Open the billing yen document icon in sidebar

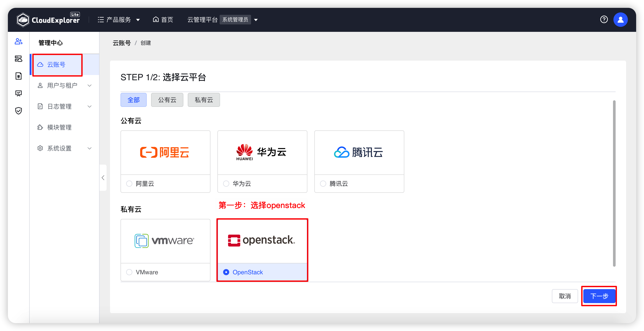[19, 76]
